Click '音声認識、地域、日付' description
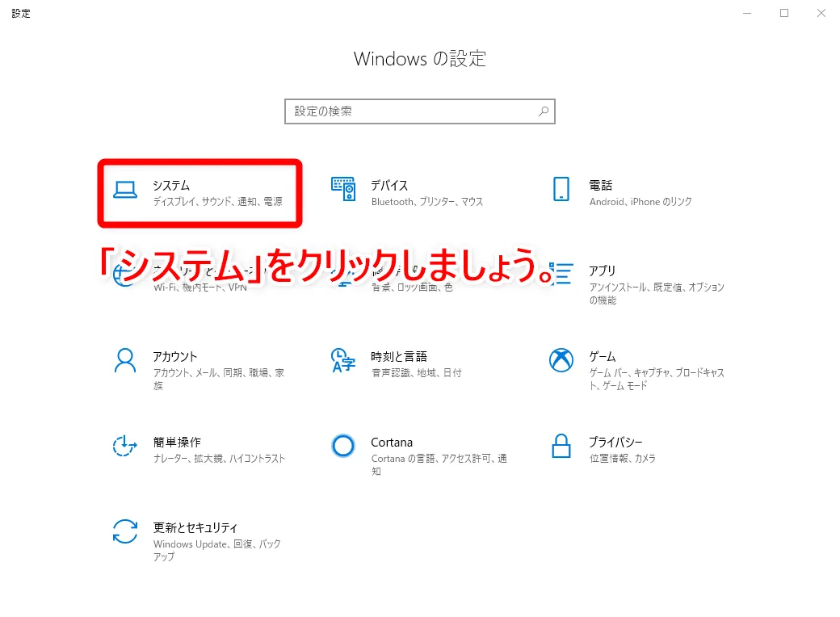The height and width of the screenshot is (617, 840). pos(416,373)
